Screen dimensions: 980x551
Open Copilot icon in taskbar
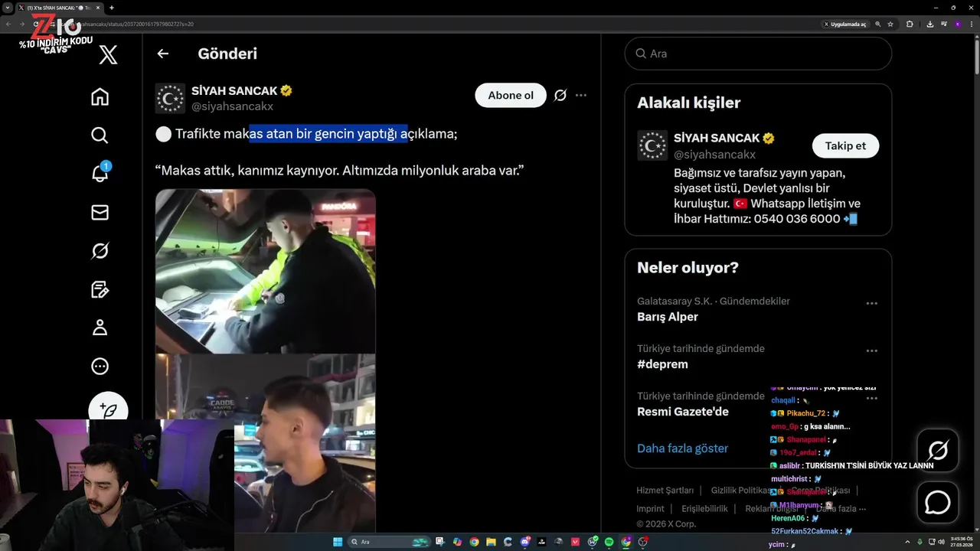(x=458, y=542)
